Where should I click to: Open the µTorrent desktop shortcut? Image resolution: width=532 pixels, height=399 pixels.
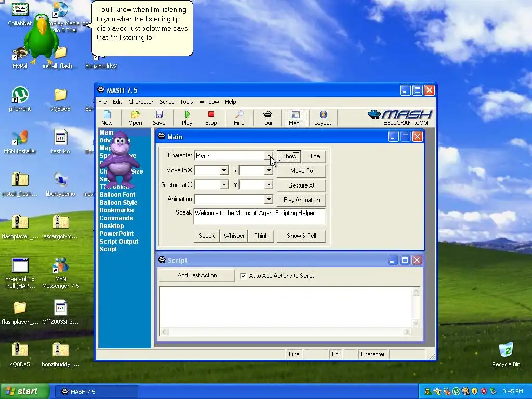point(20,99)
